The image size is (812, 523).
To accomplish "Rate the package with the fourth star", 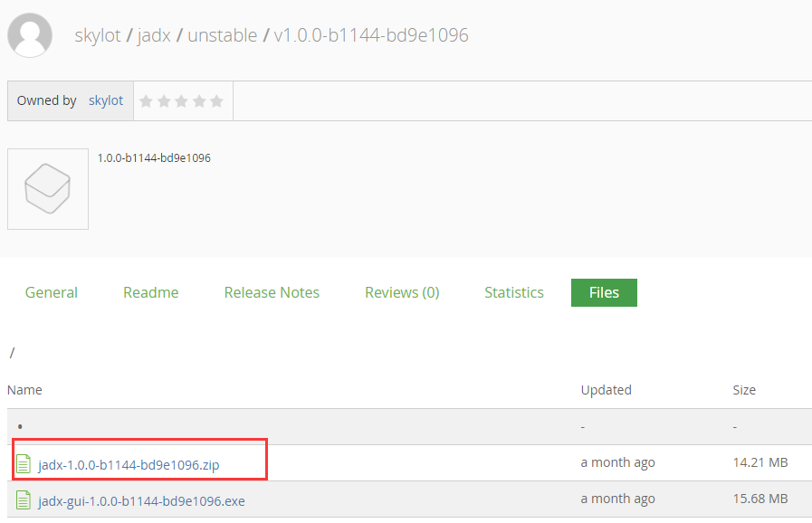I will tap(199, 101).
